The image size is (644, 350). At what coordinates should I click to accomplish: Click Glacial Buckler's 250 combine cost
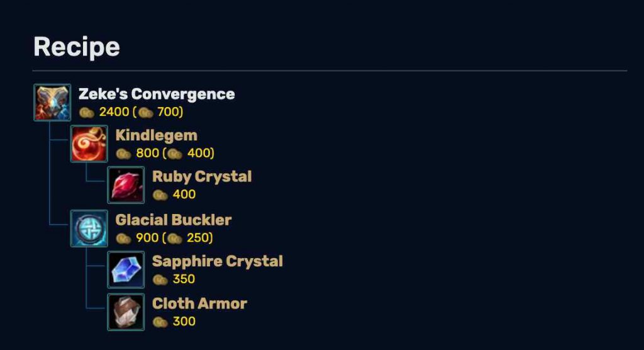click(x=198, y=238)
